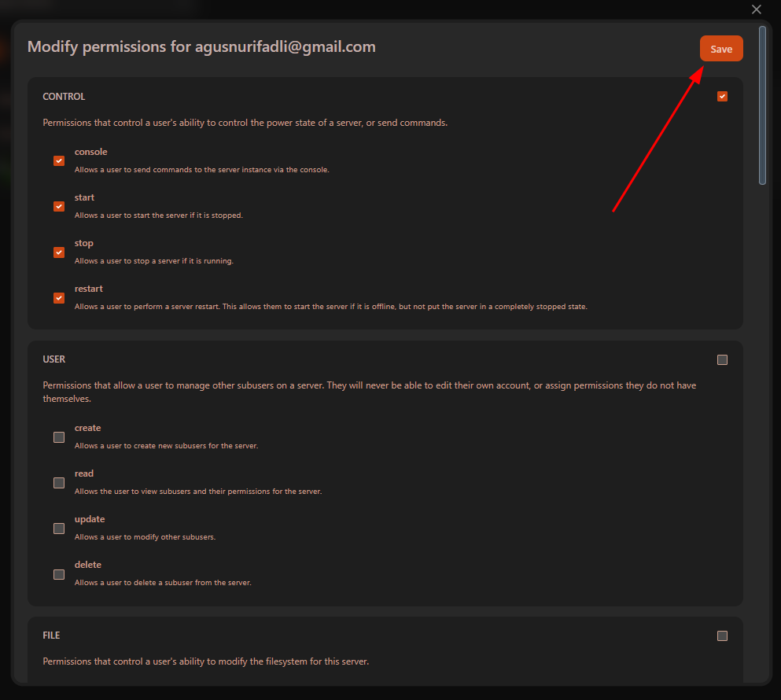The image size is (781, 700).
Task: Enable the update subuser permission
Action: [x=59, y=529]
